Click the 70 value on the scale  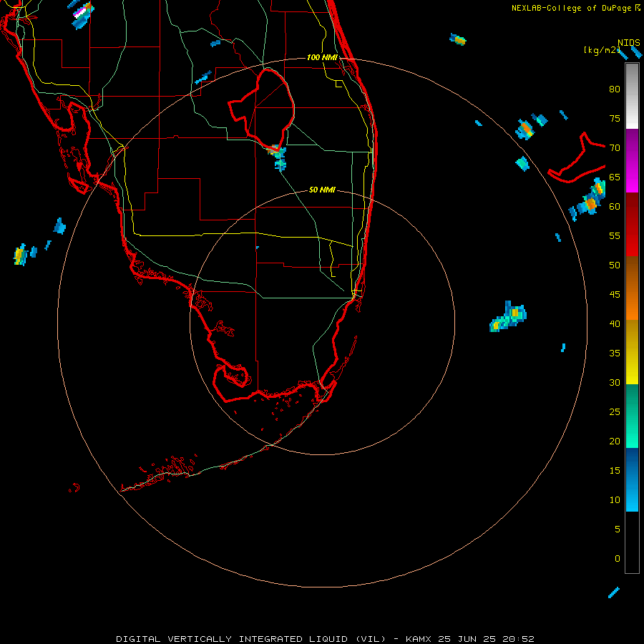pos(615,148)
